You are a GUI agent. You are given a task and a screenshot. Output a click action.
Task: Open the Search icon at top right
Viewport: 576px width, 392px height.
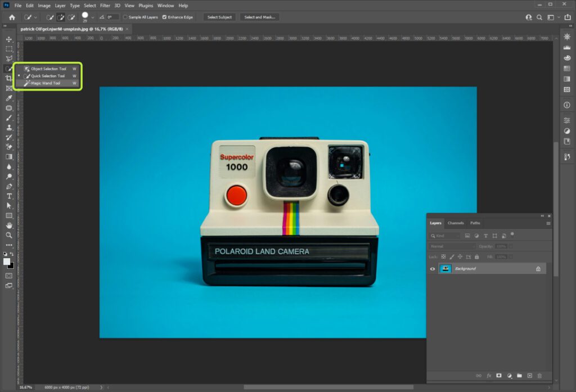(x=539, y=17)
